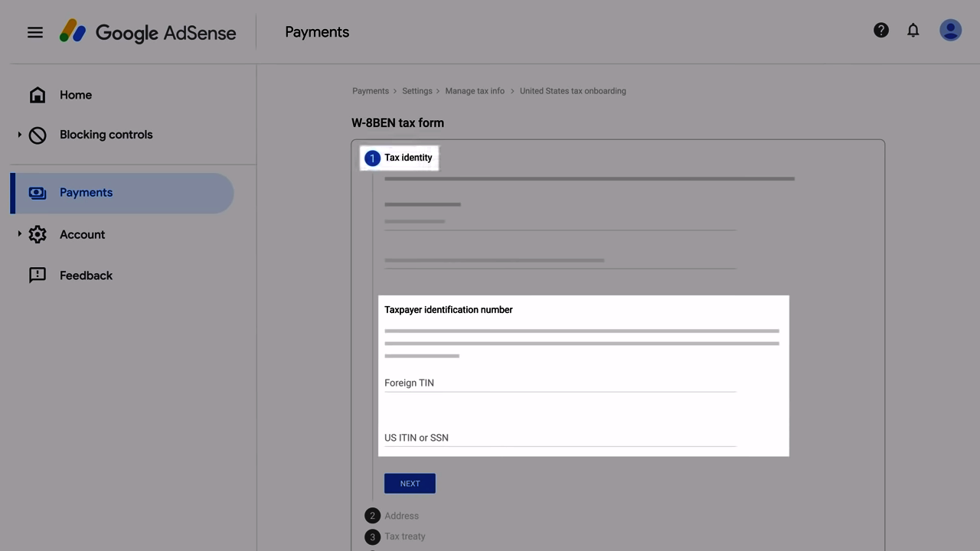The width and height of the screenshot is (980, 551).
Task: Go to Payments breadcrumb link
Action: 371,91
